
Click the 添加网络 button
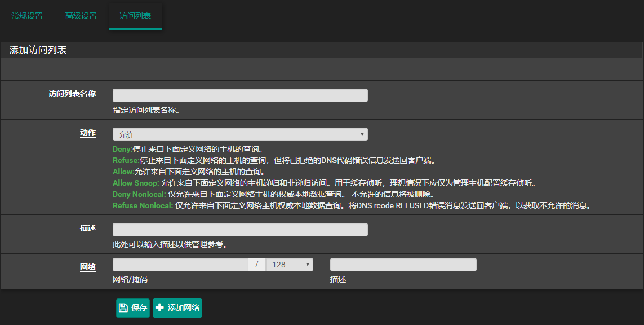coord(177,308)
